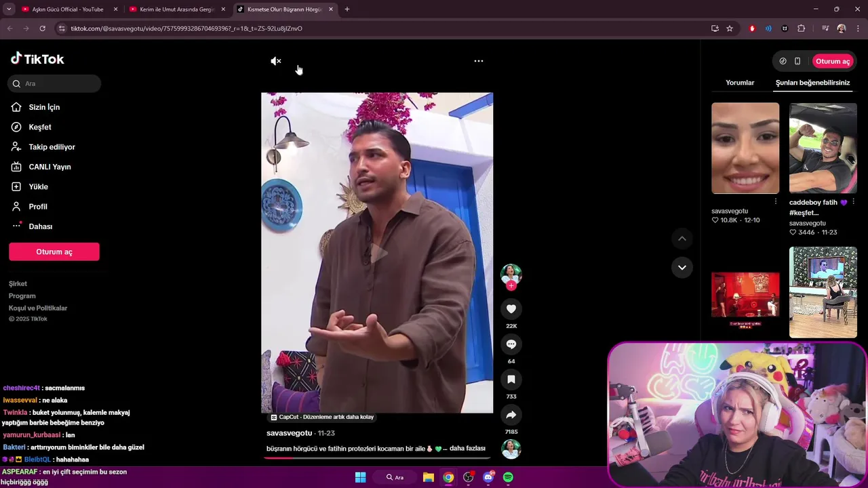Go to previous video with up arrow
Image resolution: width=868 pixels, height=488 pixels.
682,239
